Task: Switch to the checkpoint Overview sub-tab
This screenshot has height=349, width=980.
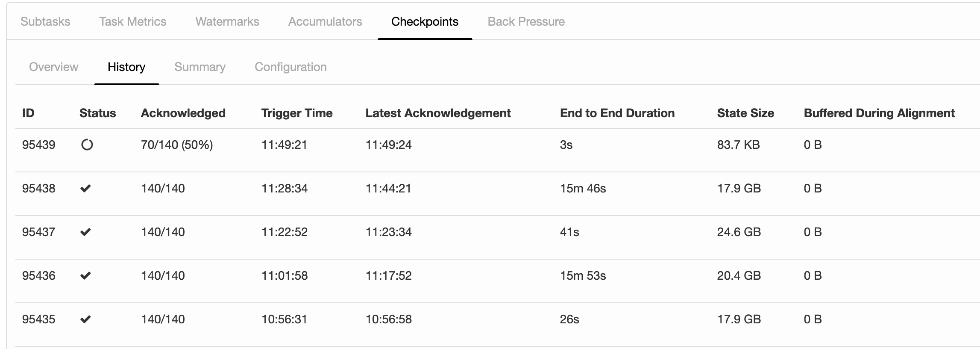Action: 53,67
